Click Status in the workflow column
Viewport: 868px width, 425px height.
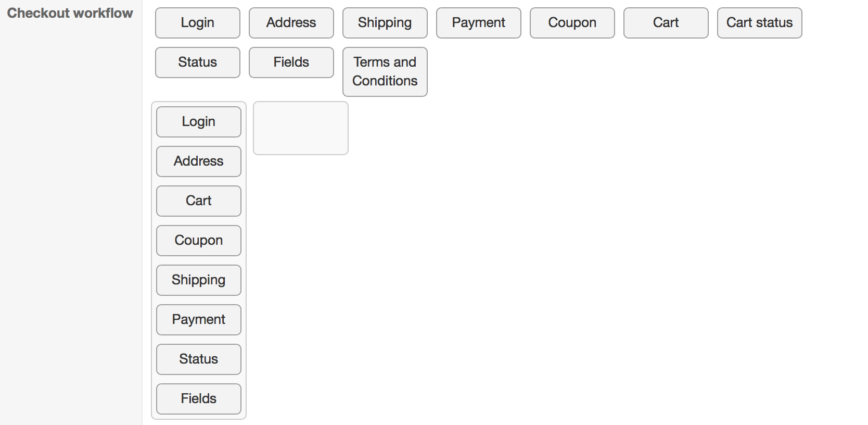[199, 359]
